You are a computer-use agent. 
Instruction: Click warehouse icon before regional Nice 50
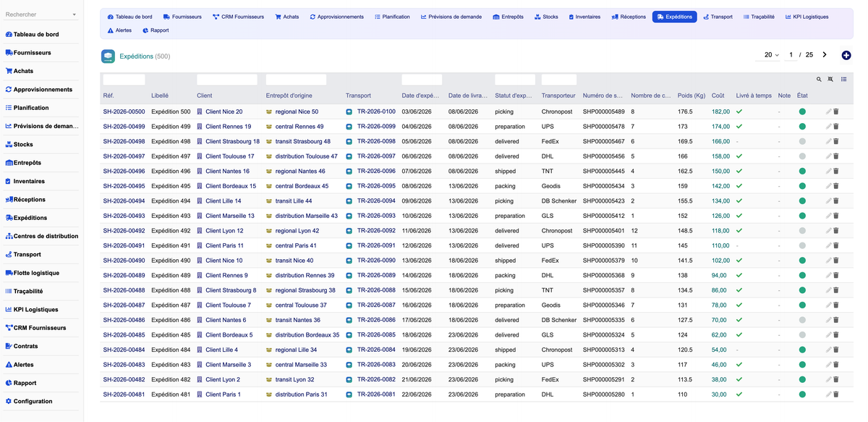269,111
